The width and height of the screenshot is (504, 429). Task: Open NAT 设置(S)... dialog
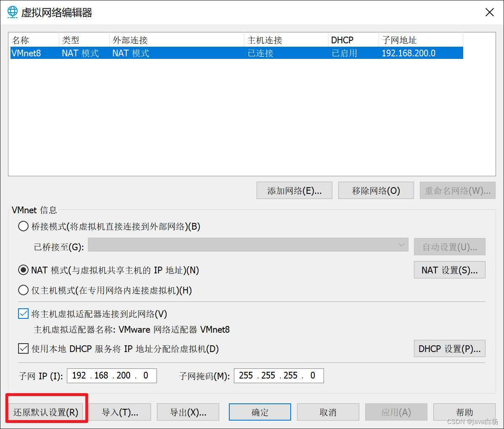coord(449,270)
